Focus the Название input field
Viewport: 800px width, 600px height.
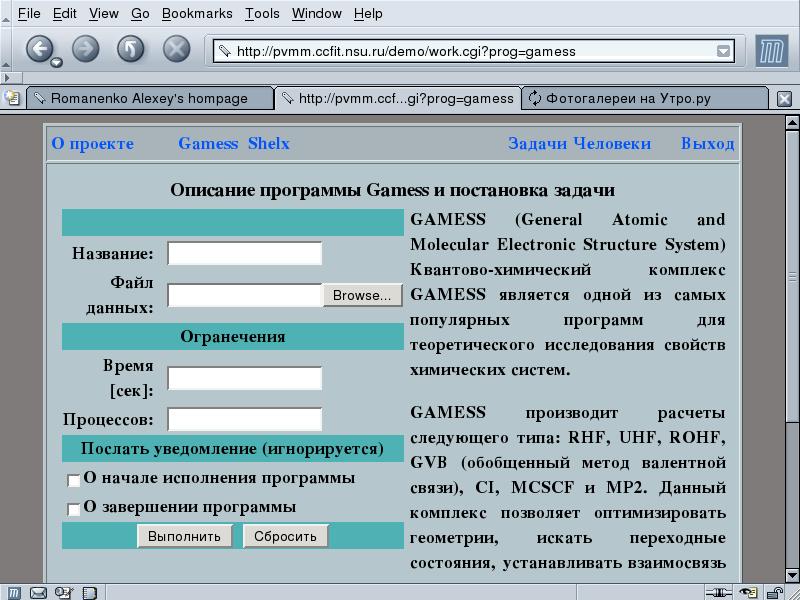[x=245, y=254]
